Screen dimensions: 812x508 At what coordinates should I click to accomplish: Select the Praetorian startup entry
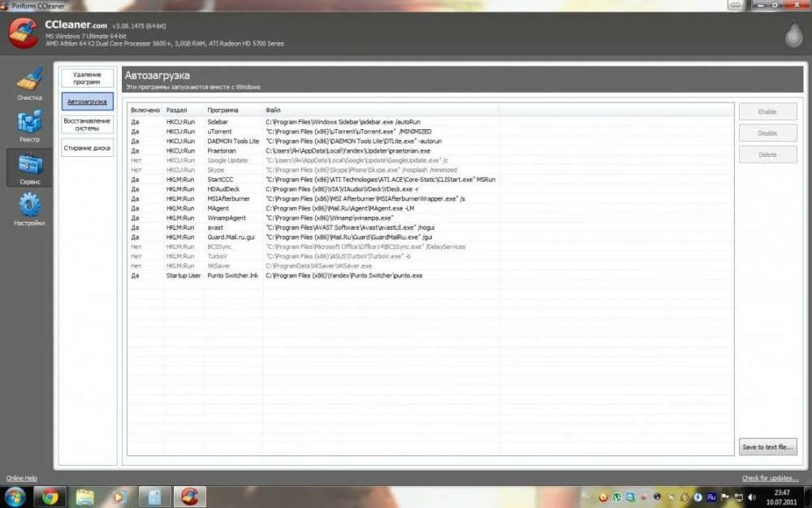tap(431, 151)
